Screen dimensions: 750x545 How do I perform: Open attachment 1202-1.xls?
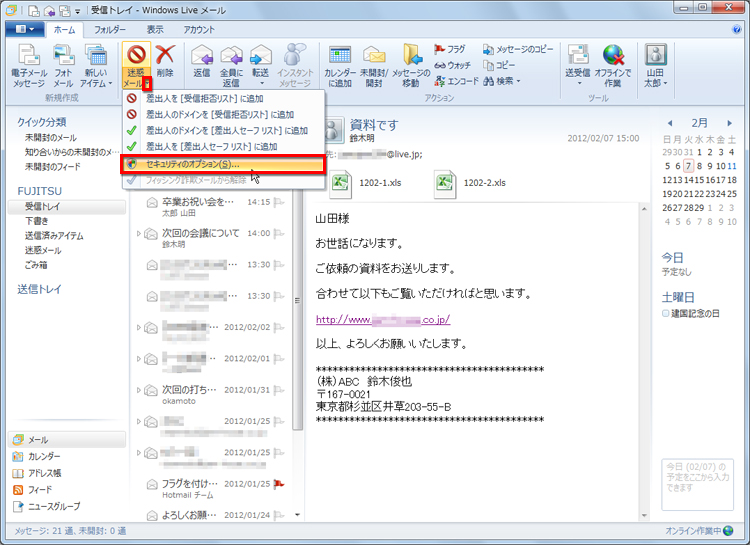(366, 183)
